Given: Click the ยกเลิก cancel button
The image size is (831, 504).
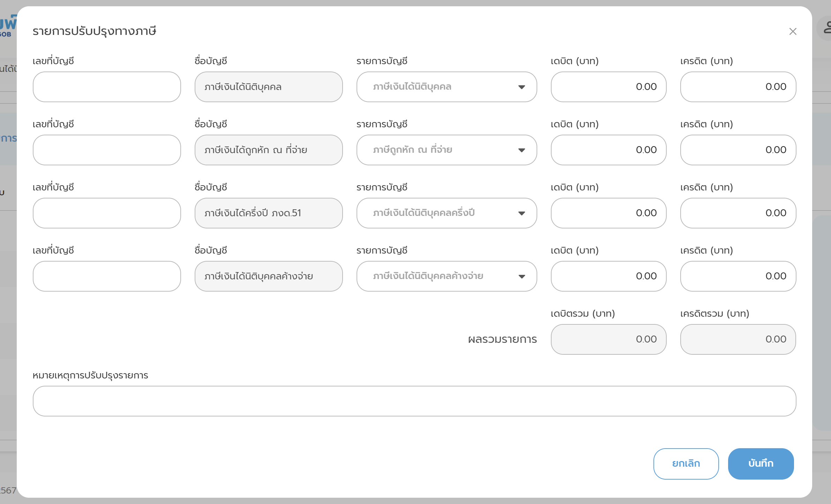Looking at the screenshot, I should tap(686, 464).
